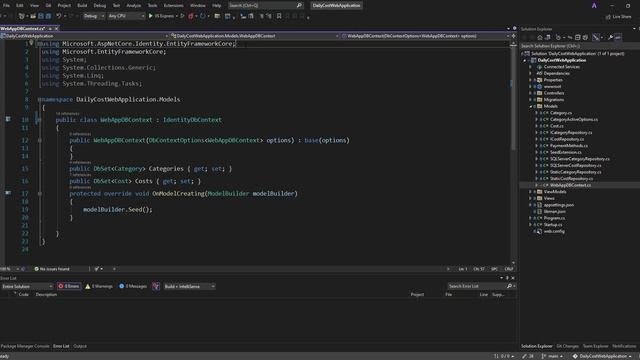This screenshot has width=640, height=360.
Task: Click No issues found indicator
Action: 52,269
